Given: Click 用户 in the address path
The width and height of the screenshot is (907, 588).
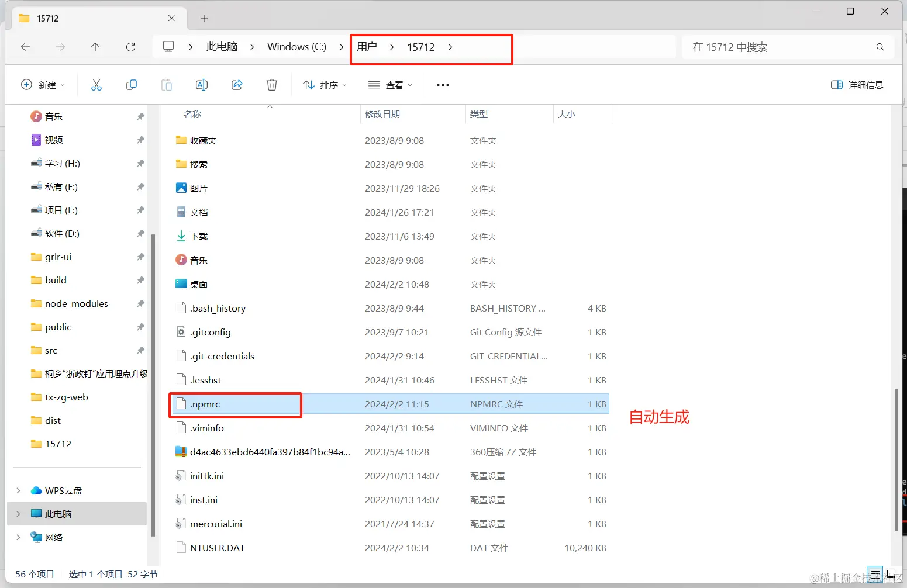Looking at the screenshot, I should pos(367,47).
